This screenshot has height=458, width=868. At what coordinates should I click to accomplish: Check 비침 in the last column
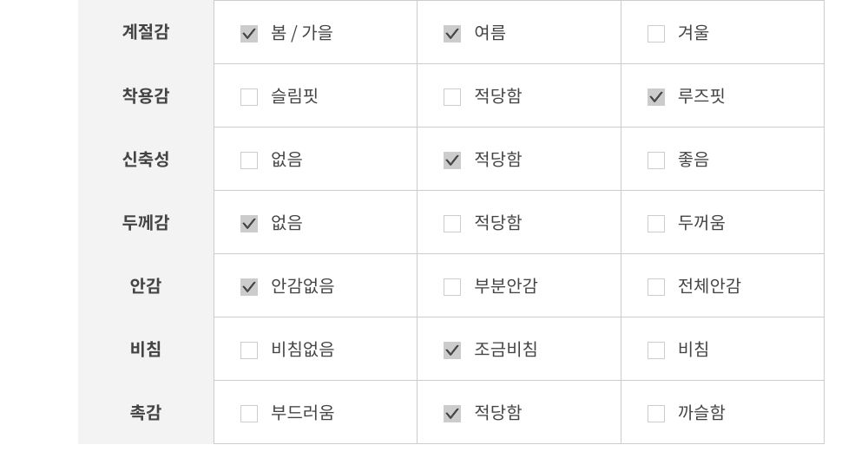[656, 350]
